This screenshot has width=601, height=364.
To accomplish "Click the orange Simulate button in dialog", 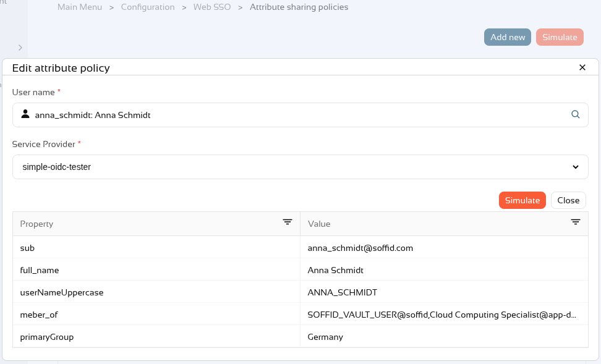I will 522,200.
